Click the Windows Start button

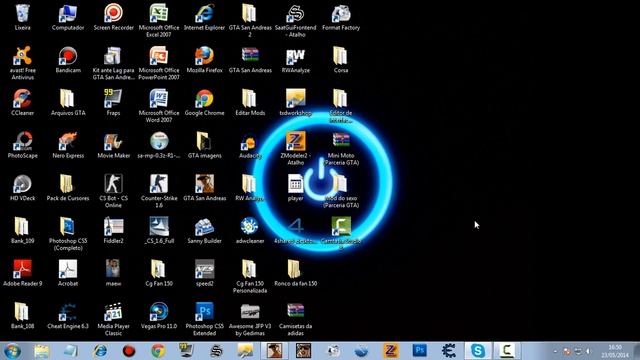12,351
